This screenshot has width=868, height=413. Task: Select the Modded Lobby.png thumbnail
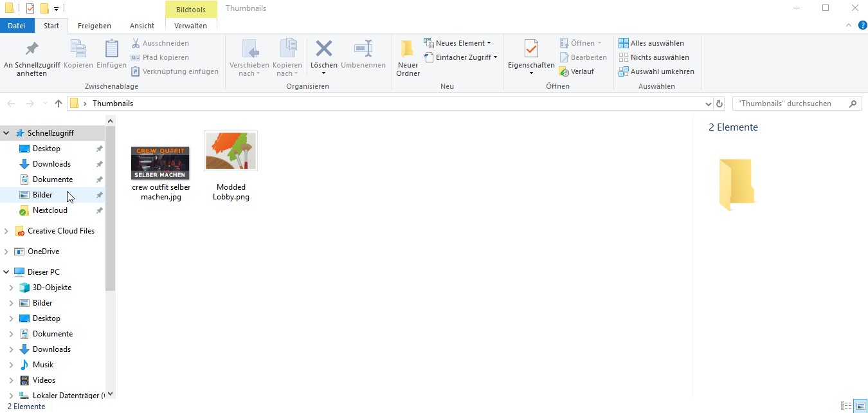230,151
